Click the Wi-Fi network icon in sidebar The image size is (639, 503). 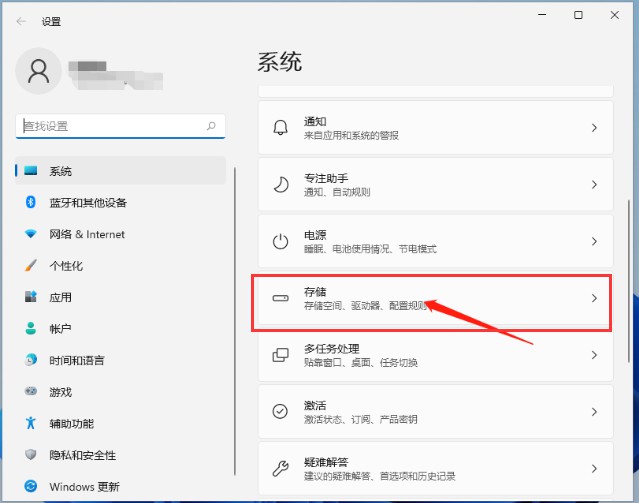(x=30, y=234)
